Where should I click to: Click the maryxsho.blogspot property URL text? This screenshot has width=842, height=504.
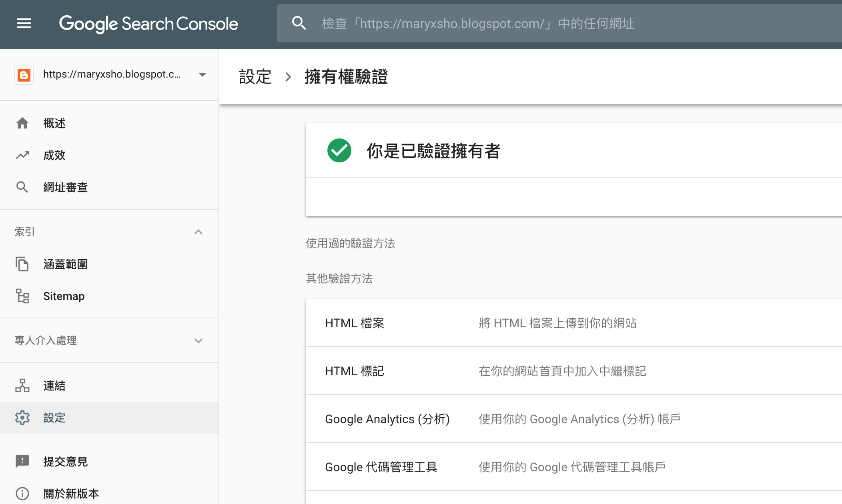click(112, 74)
